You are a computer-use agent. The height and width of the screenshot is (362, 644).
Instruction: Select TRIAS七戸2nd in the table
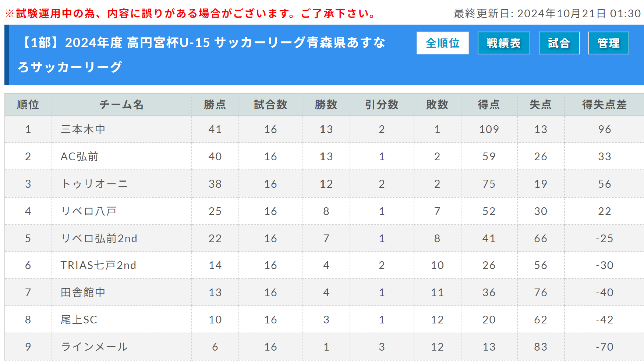click(98, 265)
